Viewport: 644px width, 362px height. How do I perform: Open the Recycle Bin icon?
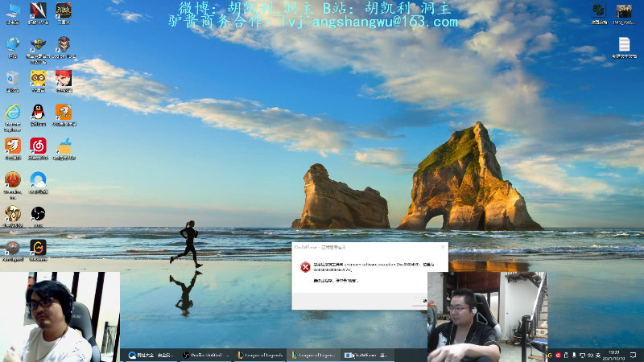pyautogui.click(x=13, y=81)
